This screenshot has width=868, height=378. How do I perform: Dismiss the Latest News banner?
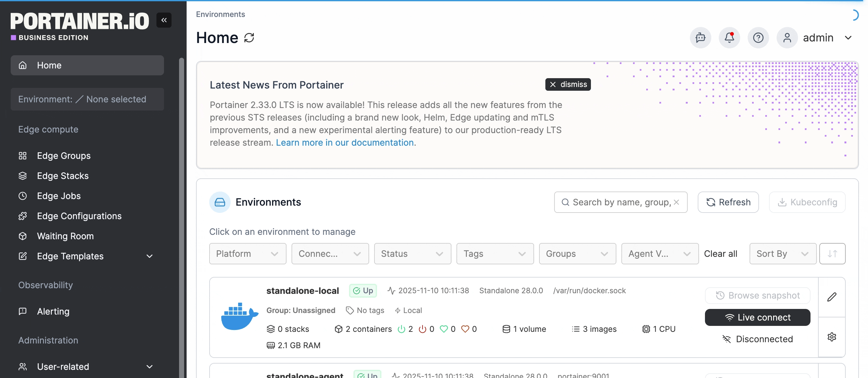pyautogui.click(x=567, y=84)
